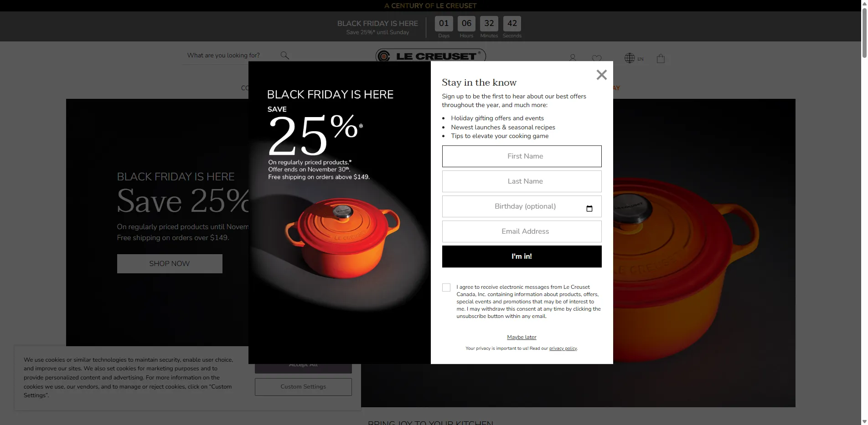The image size is (868, 425).
Task: Open the birthday calendar picker icon
Action: click(x=589, y=208)
